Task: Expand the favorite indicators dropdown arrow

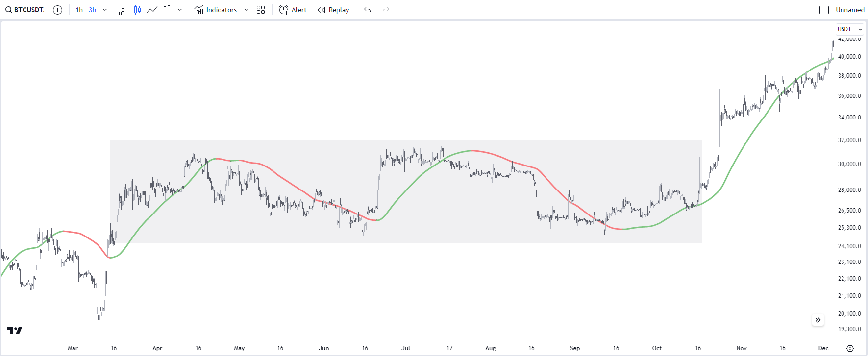Action: tap(247, 10)
